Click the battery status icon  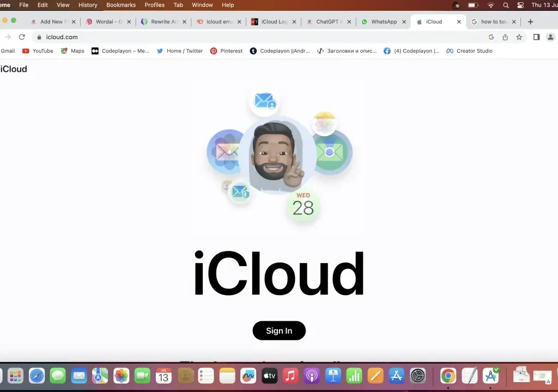tap(473, 5)
